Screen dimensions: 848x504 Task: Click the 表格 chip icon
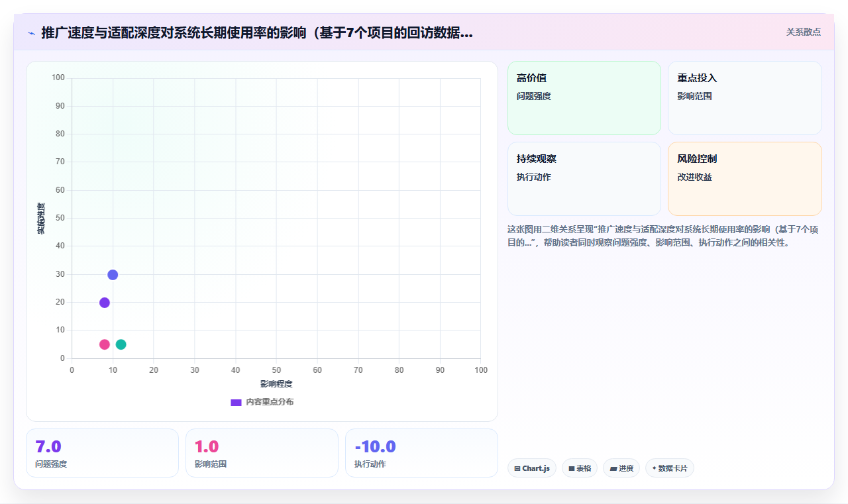point(572,468)
